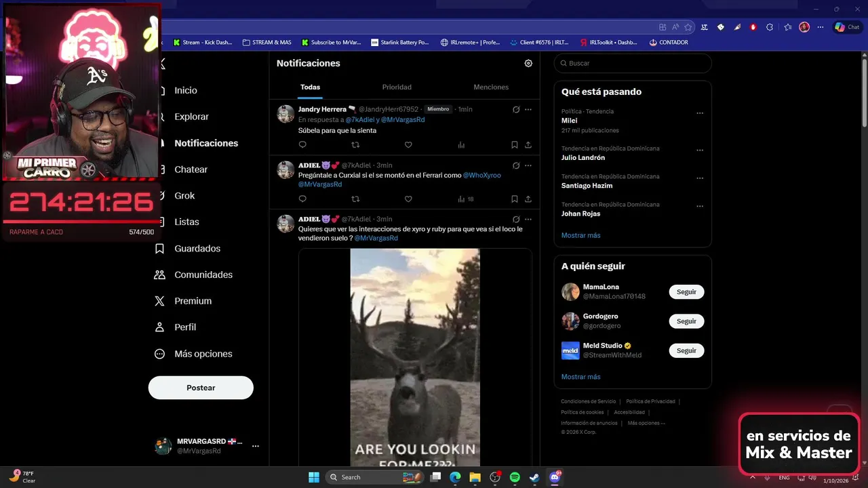Image resolution: width=868 pixels, height=488 pixels.
Task: Open more options for Johan Rojas trend
Action: [700, 206]
